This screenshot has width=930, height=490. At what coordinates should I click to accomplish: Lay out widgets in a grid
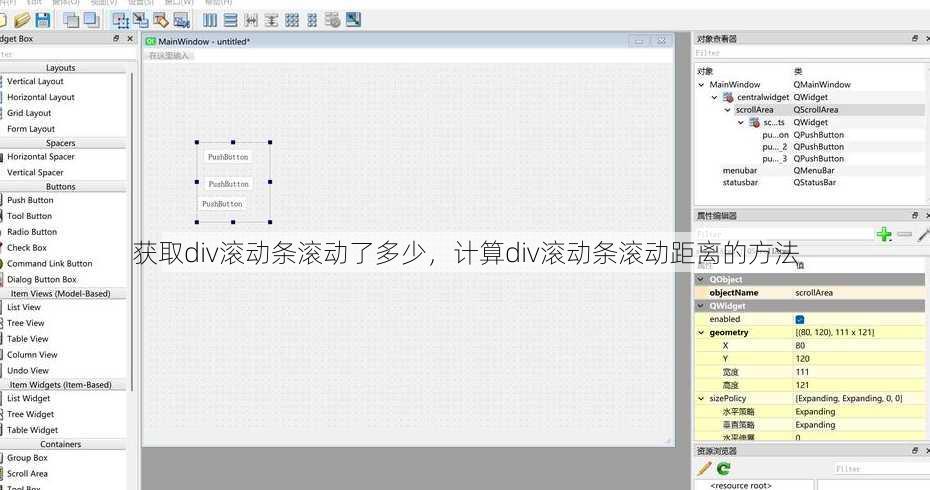pyautogui.click(x=292, y=20)
